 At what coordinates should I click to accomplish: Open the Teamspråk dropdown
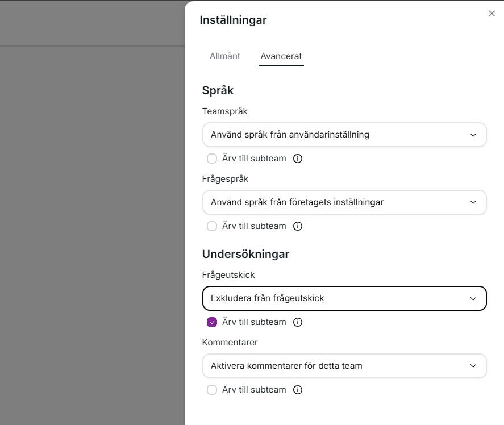click(x=344, y=135)
